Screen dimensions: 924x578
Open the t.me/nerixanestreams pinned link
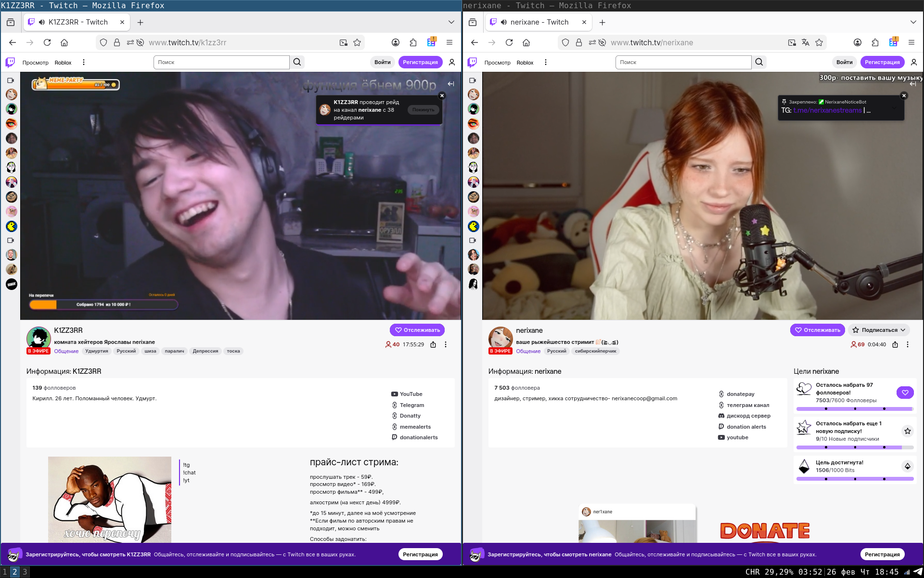pyautogui.click(x=827, y=110)
